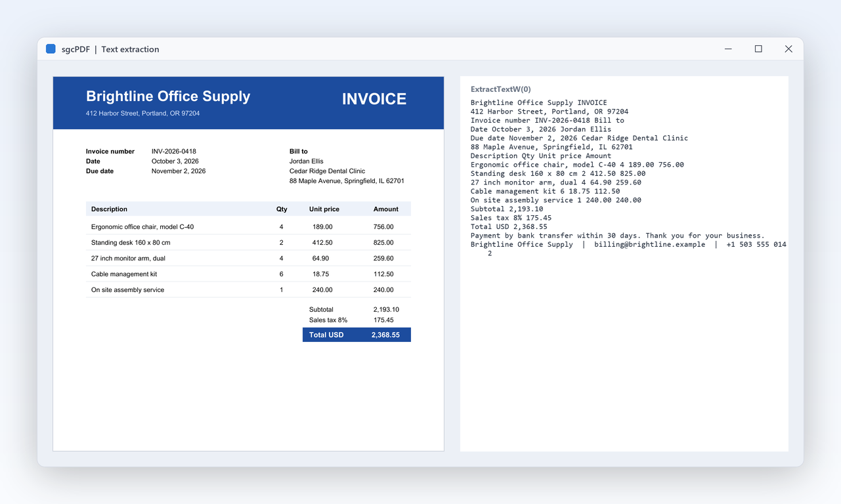This screenshot has width=841, height=504.
Task: Click 'On site assembly service' table row
Action: (x=248, y=290)
